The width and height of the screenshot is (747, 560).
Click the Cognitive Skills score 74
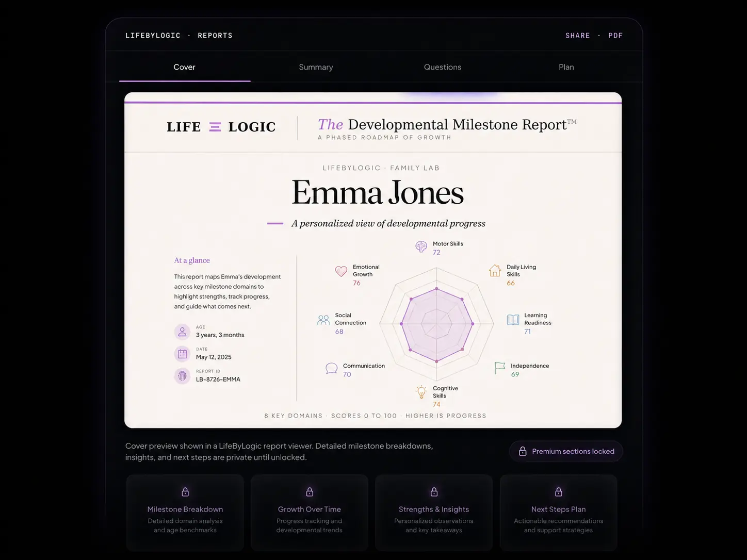coord(436,405)
